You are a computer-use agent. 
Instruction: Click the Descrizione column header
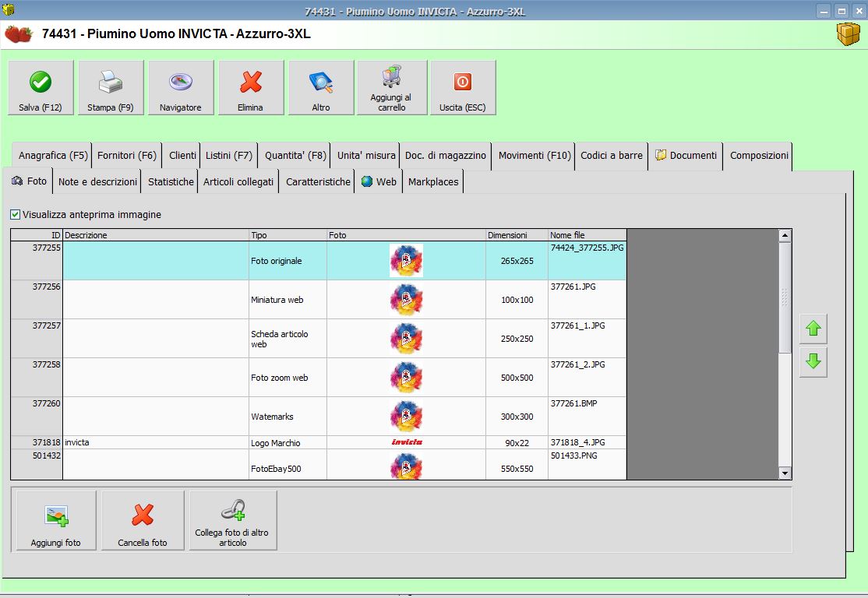(156, 235)
